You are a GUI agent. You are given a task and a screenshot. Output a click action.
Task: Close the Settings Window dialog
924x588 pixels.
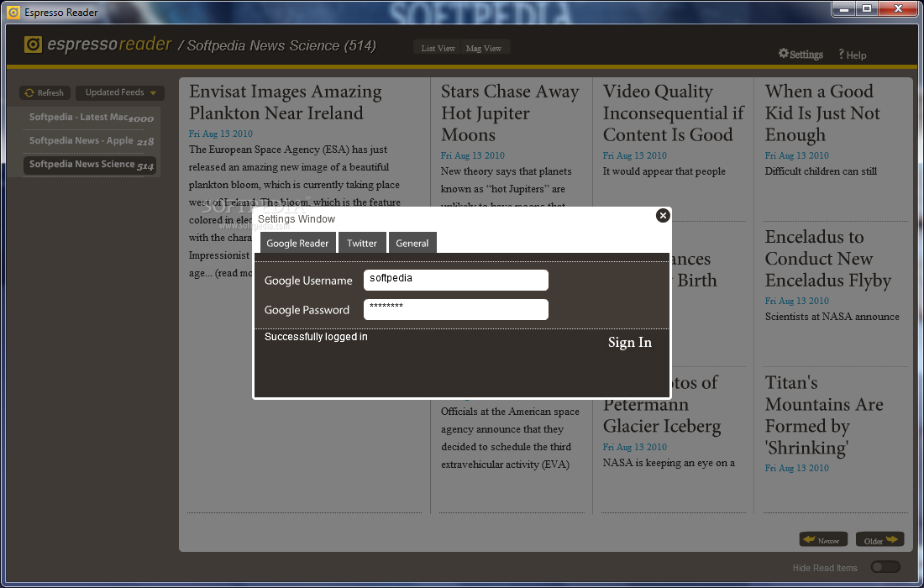pyautogui.click(x=663, y=216)
